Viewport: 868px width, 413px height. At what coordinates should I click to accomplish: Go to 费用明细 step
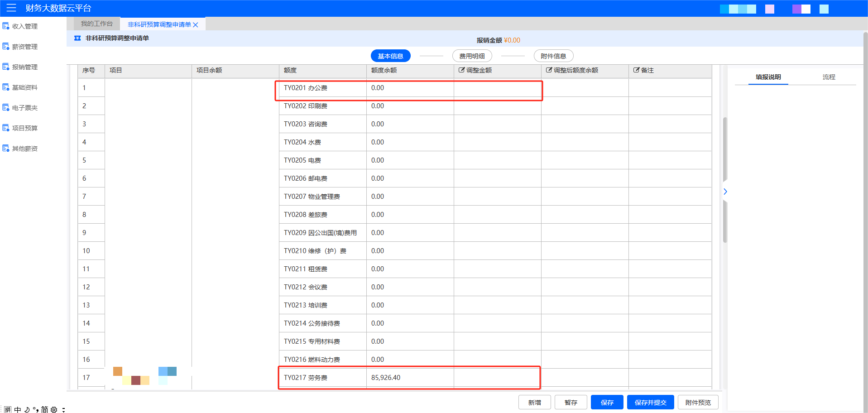pos(472,56)
